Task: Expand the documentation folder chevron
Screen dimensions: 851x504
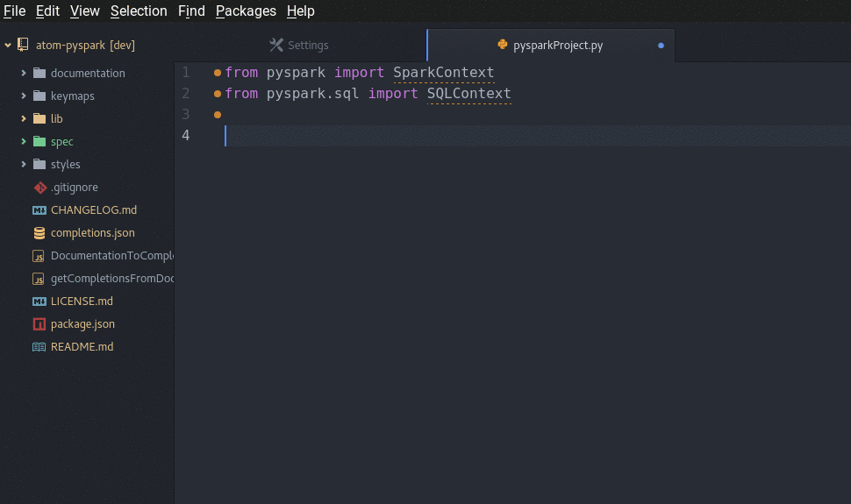Action: (x=24, y=73)
